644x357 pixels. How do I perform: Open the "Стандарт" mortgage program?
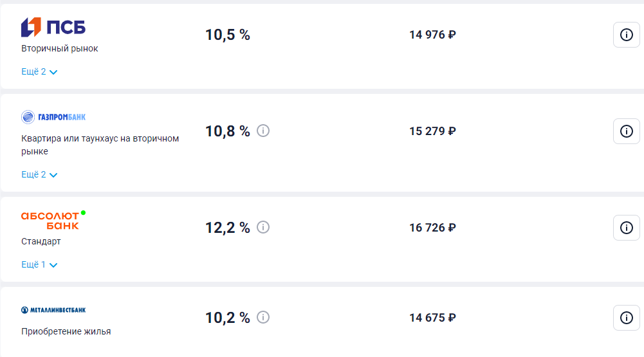pyautogui.click(x=41, y=242)
